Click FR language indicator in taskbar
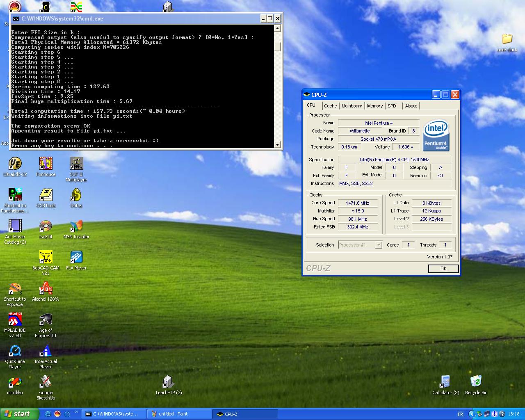Image resolution: width=525 pixels, height=420 pixels. point(460,414)
